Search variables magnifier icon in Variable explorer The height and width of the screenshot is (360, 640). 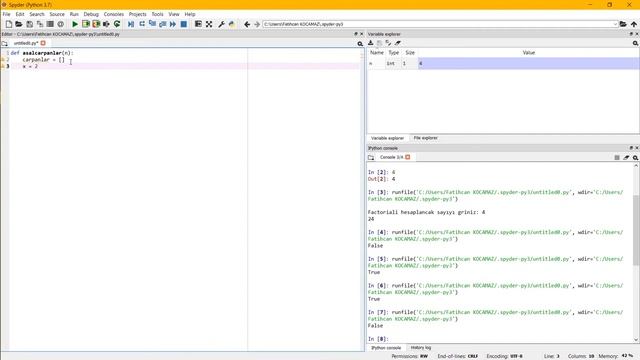click(635, 43)
